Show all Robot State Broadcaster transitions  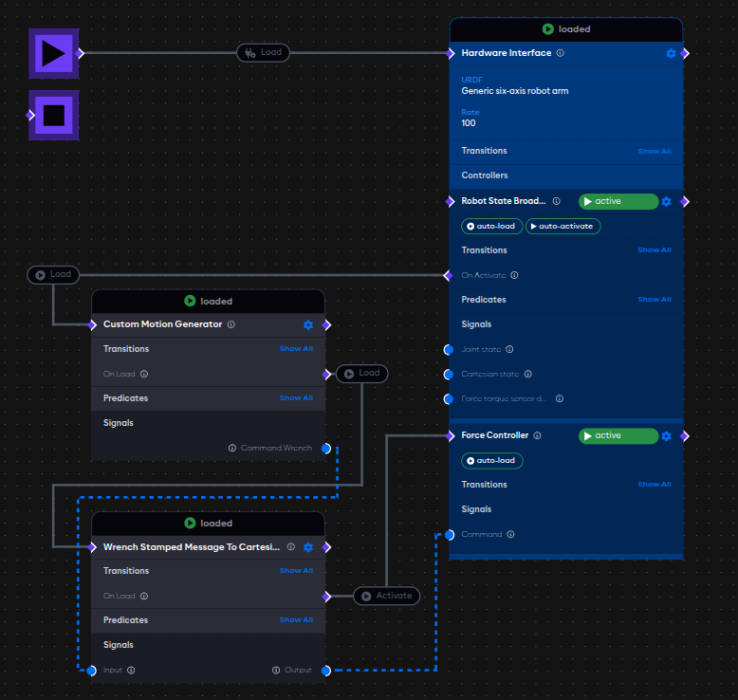click(655, 250)
